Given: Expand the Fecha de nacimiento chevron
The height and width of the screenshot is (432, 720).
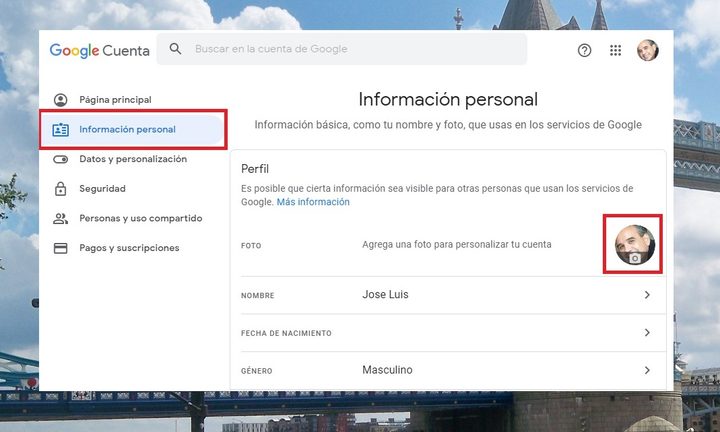Looking at the screenshot, I should click(x=647, y=332).
